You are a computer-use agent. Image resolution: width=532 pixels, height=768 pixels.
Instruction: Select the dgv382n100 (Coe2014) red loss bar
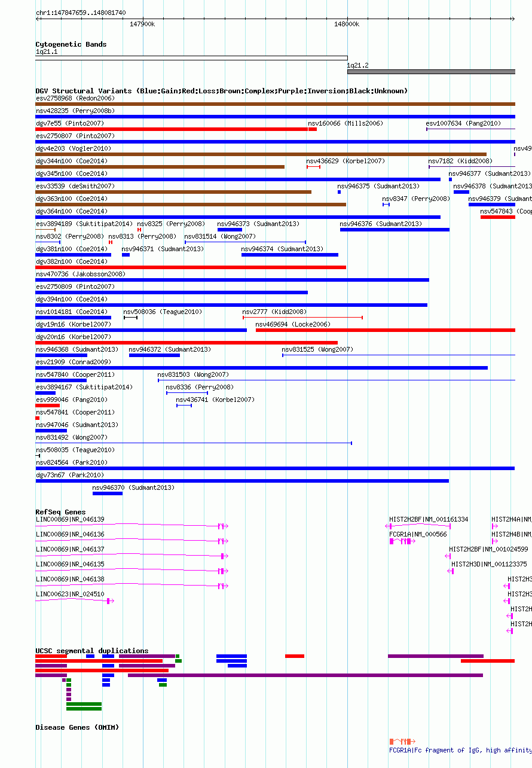191,267
